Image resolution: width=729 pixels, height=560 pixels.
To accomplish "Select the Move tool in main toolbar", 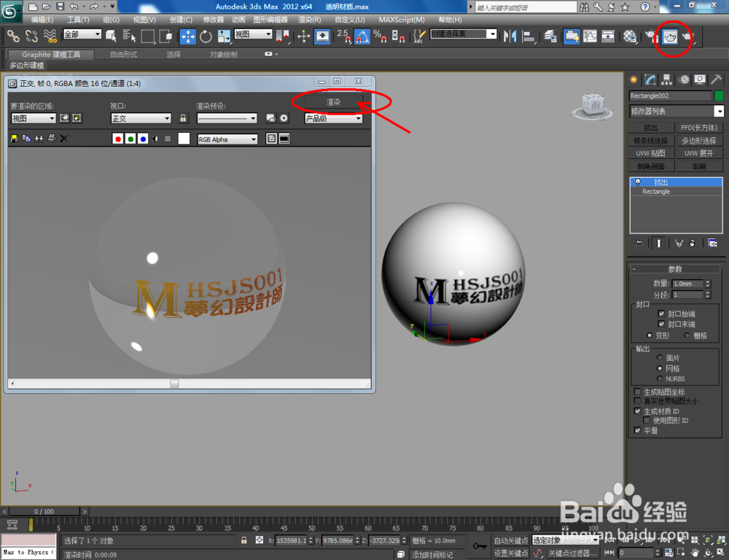I will click(188, 36).
